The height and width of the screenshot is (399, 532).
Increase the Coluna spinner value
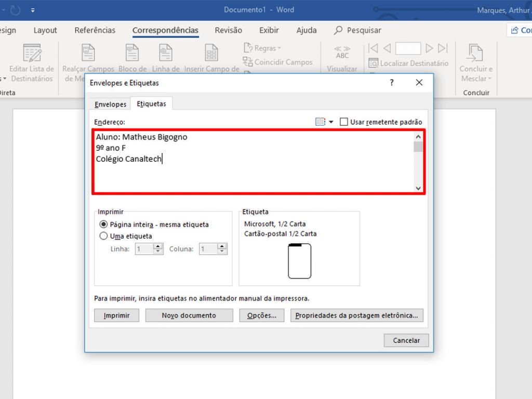tap(222, 246)
